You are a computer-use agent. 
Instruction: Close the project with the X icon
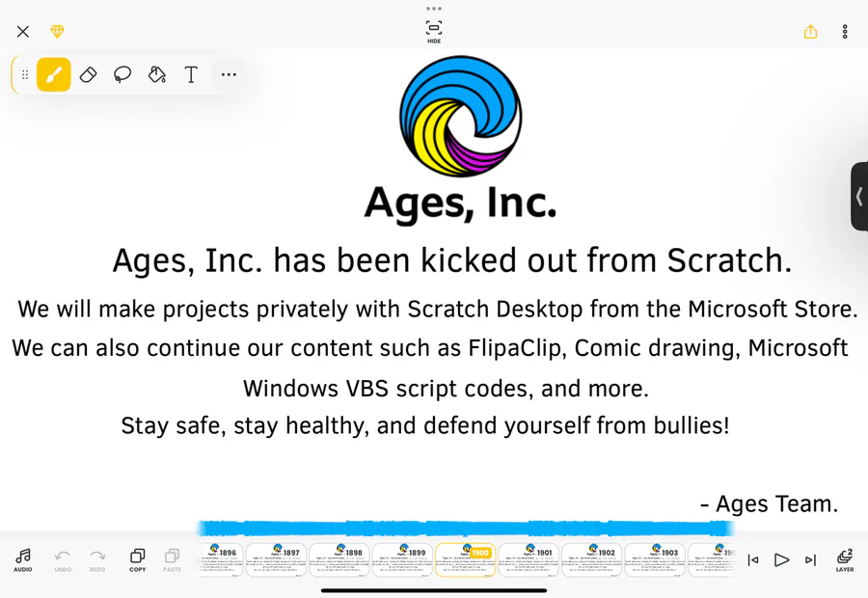pos(23,32)
